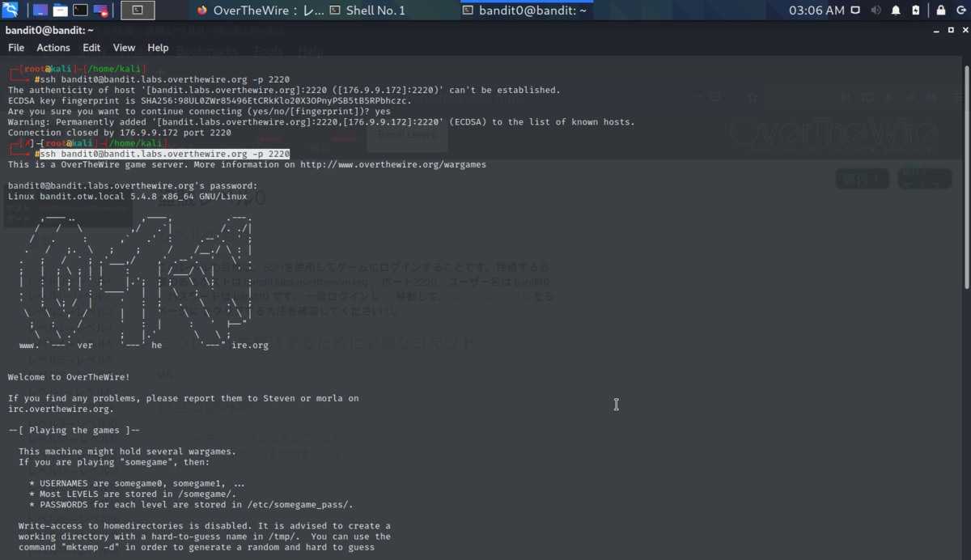Image resolution: width=971 pixels, height=560 pixels.
Task: Open the Help menu
Action: (x=158, y=48)
